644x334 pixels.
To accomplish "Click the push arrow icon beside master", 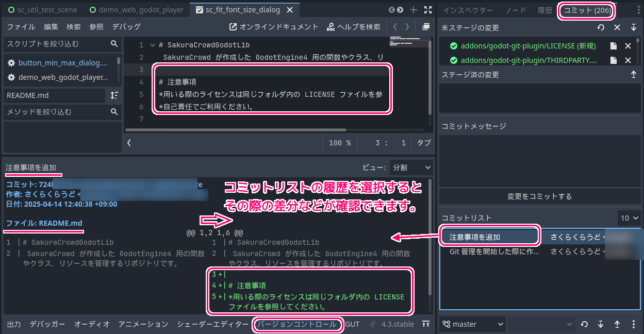I will 617,324.
